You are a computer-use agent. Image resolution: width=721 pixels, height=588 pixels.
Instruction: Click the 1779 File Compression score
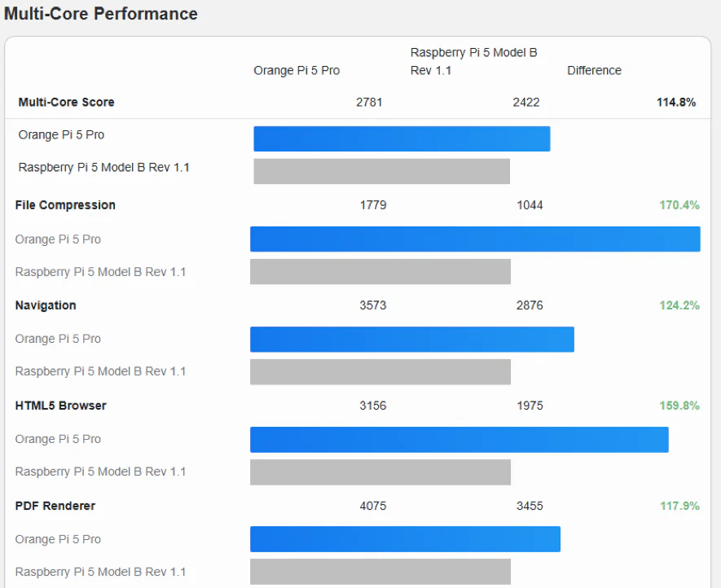pos(373,205)
